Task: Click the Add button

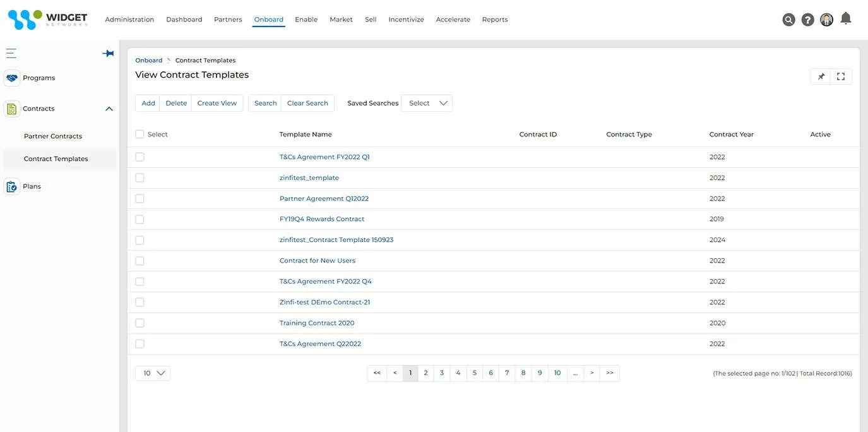Action: (x=148, y=103)
